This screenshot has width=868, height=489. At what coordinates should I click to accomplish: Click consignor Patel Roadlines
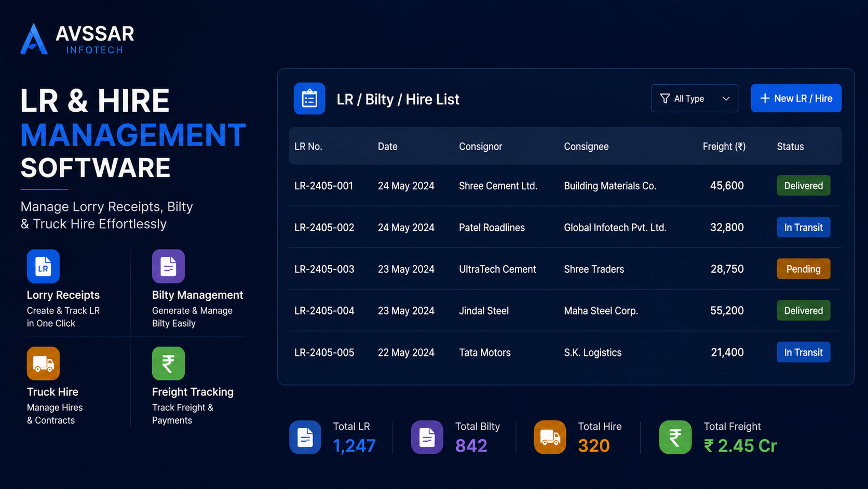click(492, 227)
